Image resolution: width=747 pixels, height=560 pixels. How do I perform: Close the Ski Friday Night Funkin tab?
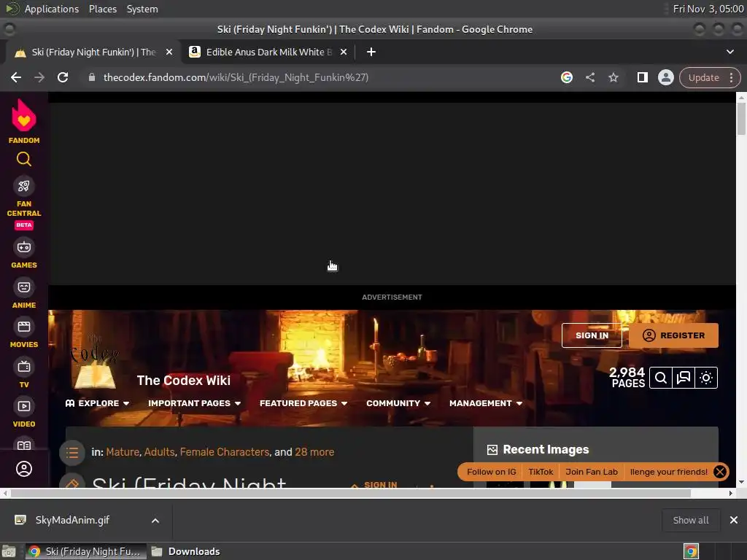169,52
